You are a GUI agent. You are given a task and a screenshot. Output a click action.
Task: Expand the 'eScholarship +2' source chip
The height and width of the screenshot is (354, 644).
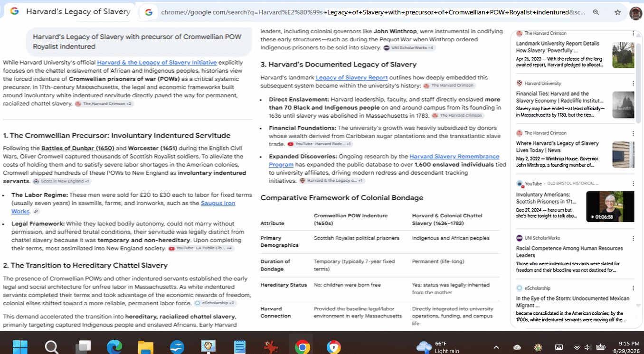215,303
